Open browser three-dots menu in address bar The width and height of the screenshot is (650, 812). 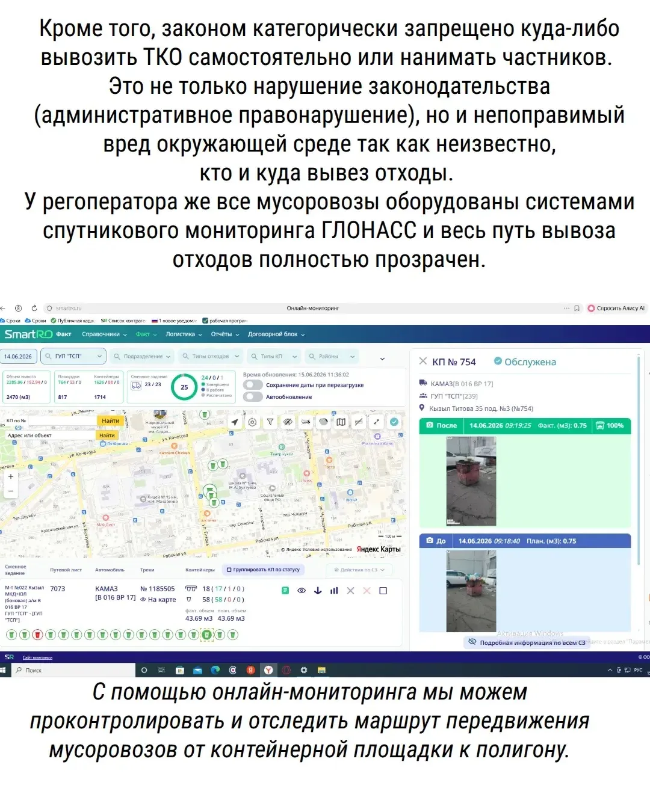pyautogui.click(x=566, y=308)
